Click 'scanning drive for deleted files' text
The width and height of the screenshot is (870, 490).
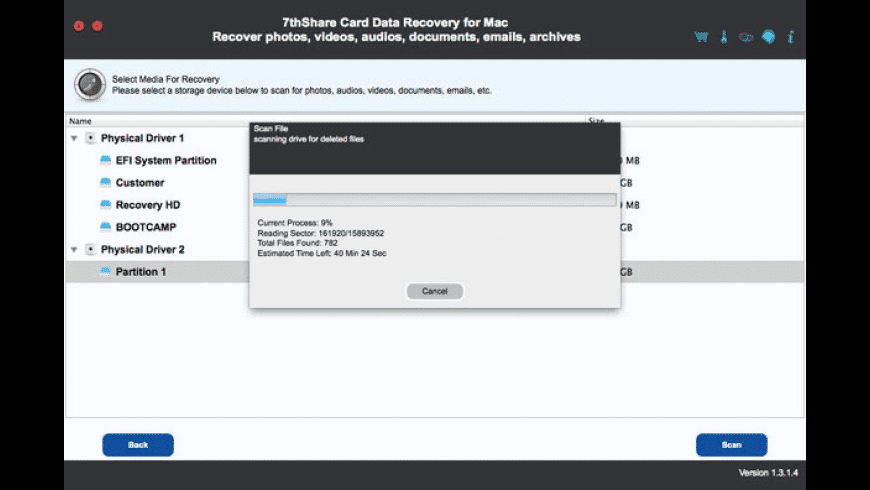[308, 139]
